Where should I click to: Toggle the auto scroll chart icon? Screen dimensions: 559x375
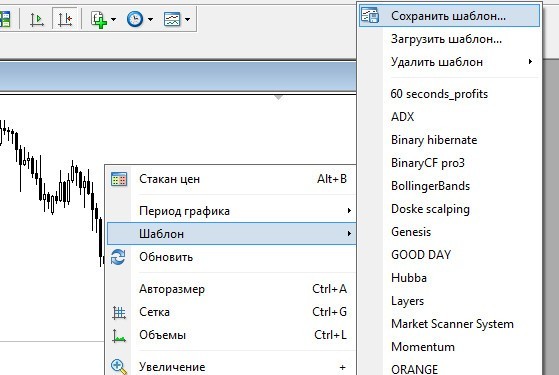[x=37, y=19]
